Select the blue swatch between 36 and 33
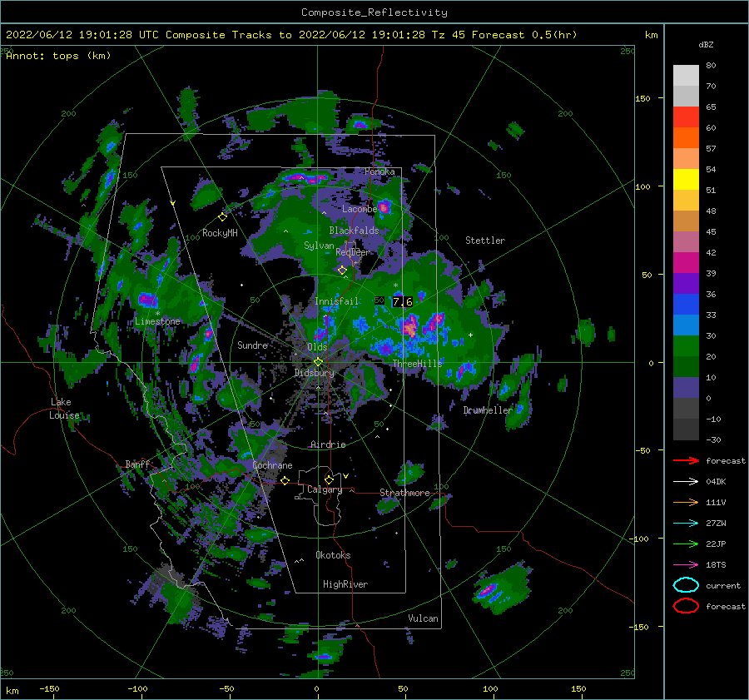 tap(686, 305)
